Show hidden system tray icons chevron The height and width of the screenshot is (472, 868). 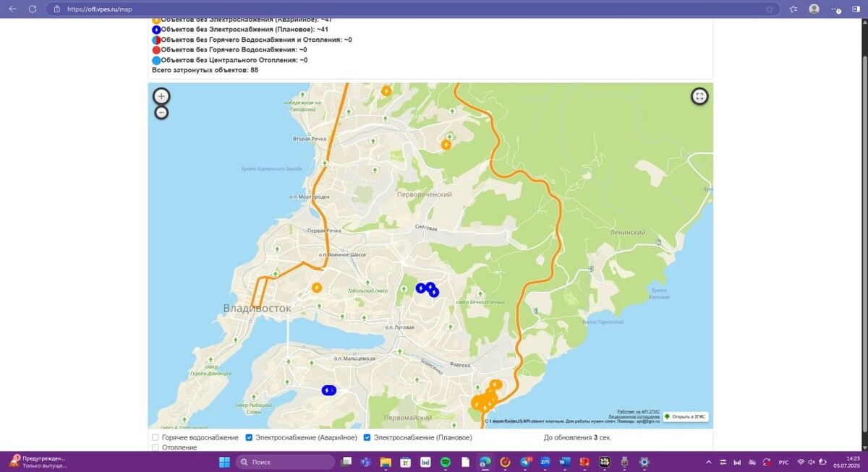(x=708, y=462)
